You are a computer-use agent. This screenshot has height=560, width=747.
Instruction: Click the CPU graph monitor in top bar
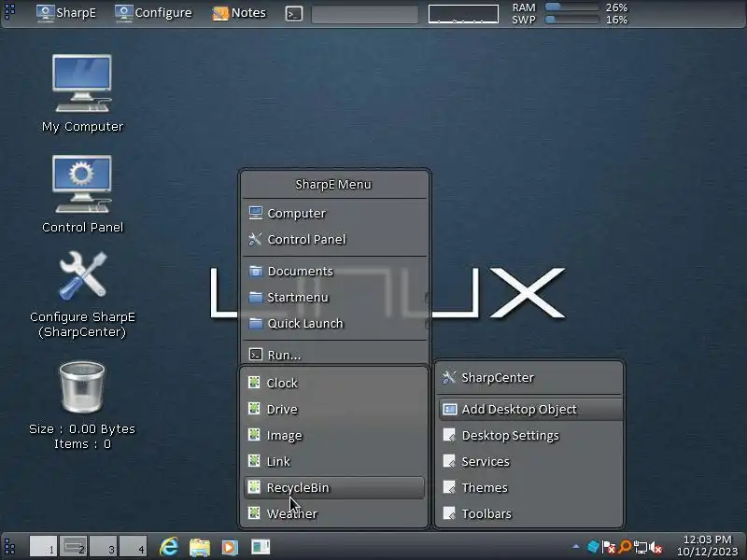click(463, 14)
